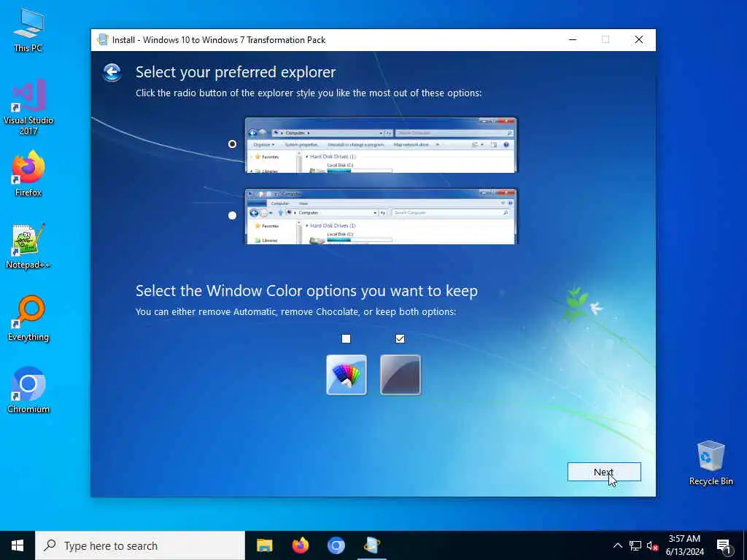
Task: Close the Transformation Pack installer window
Action: point(639,39)
